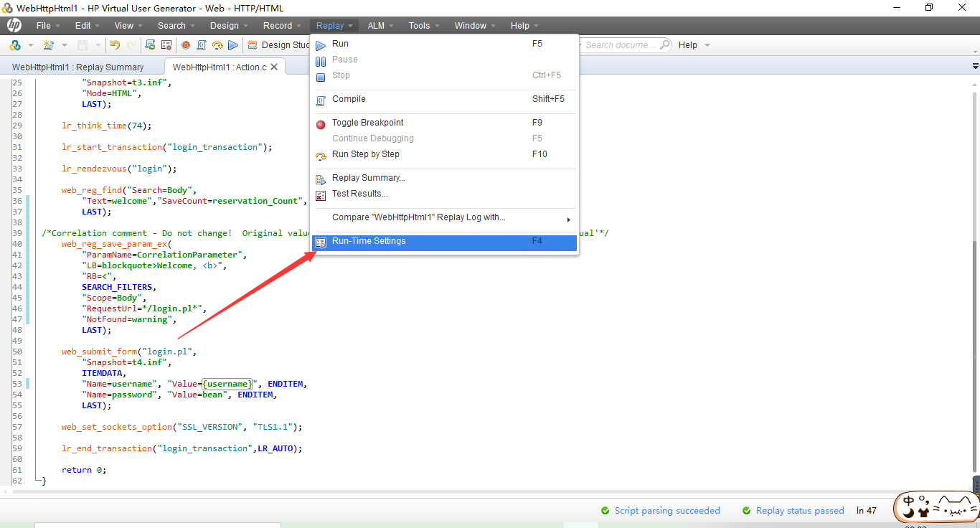
Task: Choose Run Step by Step entry
Action: point(445,154)
